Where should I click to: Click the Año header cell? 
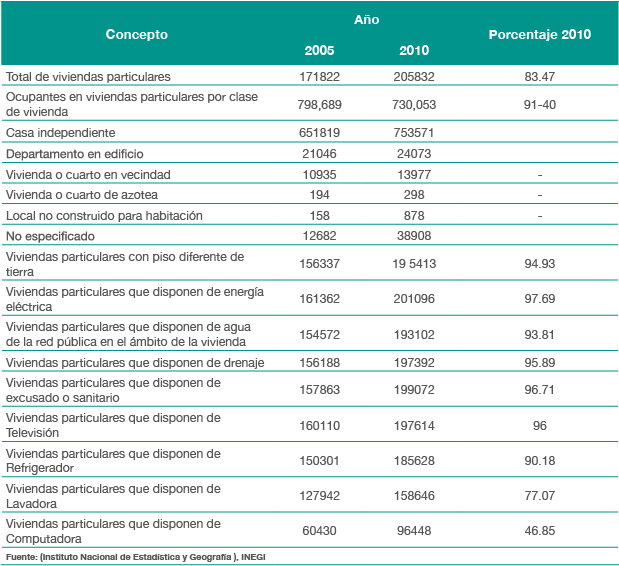coord(366,19)
